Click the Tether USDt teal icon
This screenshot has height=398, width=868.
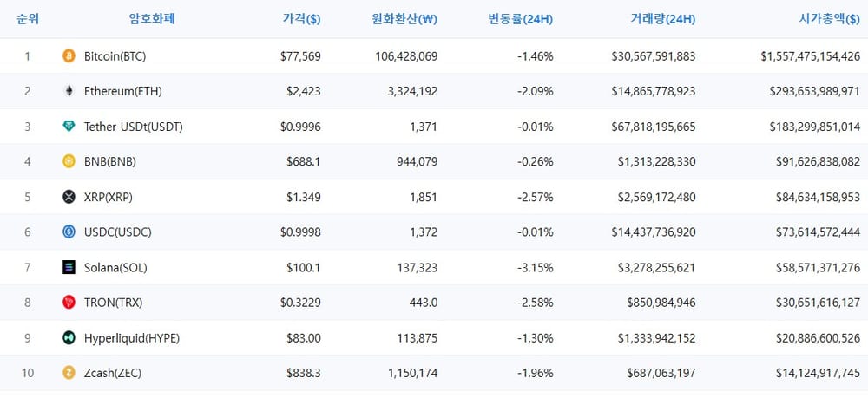point(69,127)
